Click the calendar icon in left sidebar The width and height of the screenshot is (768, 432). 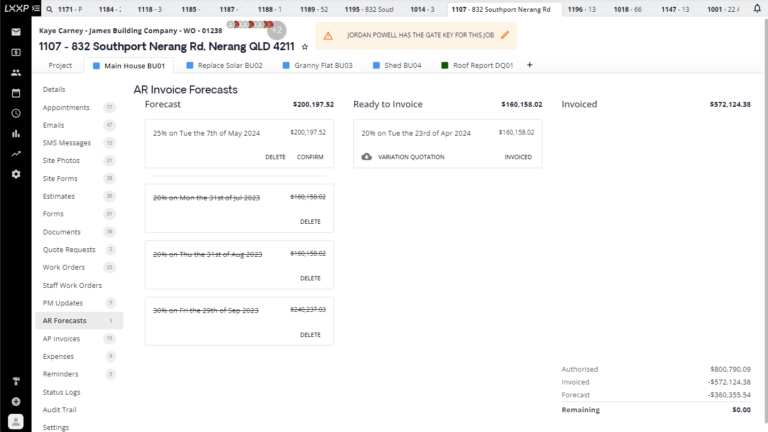click(x=16, y=93)
